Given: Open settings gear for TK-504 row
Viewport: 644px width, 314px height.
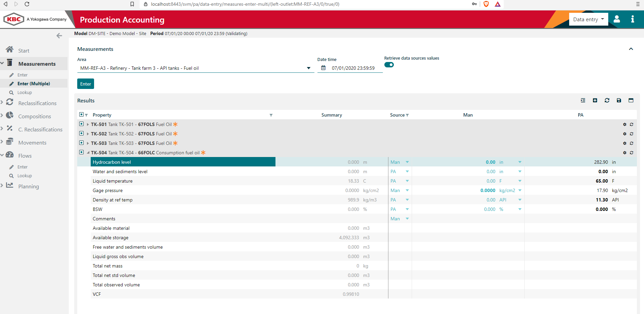Looking at the screenshot, I should (625, 153).
